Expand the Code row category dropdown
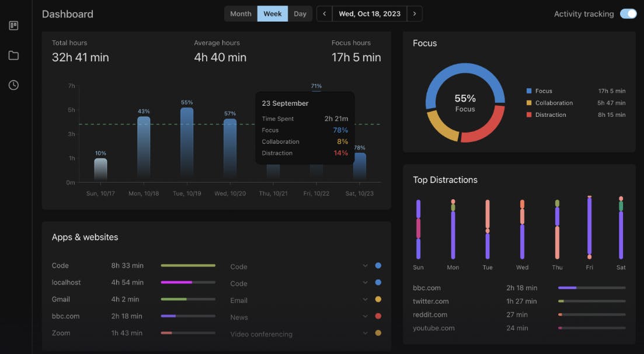 click(x=365, y=266)
